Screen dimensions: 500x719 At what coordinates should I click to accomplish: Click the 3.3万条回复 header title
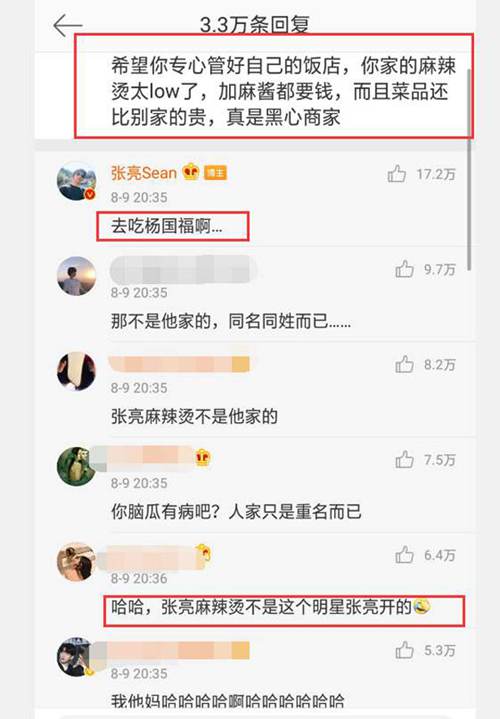(x=255, y=25)
